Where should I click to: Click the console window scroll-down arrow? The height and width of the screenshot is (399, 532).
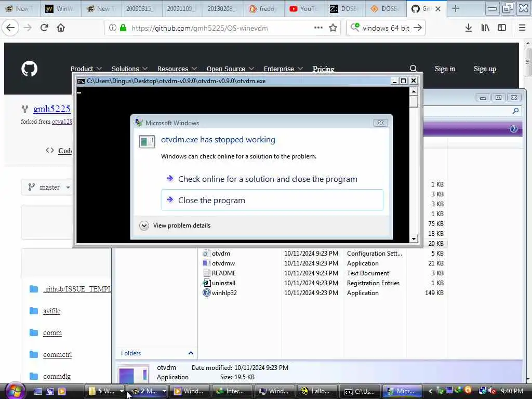(x=414, y=239)
